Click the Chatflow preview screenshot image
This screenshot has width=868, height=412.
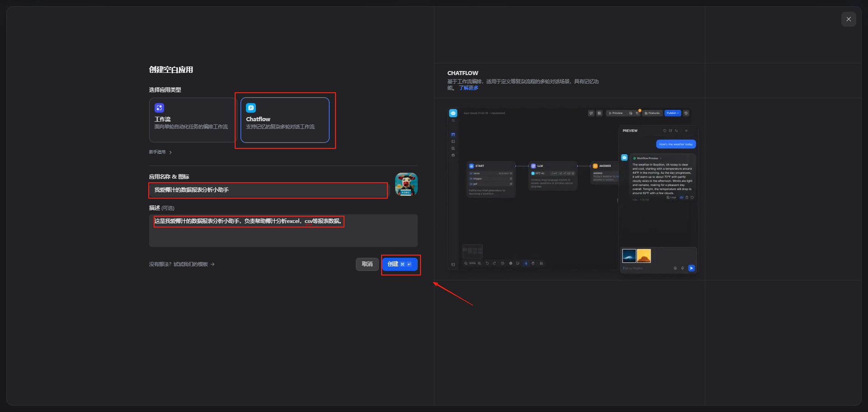[573, 190]
